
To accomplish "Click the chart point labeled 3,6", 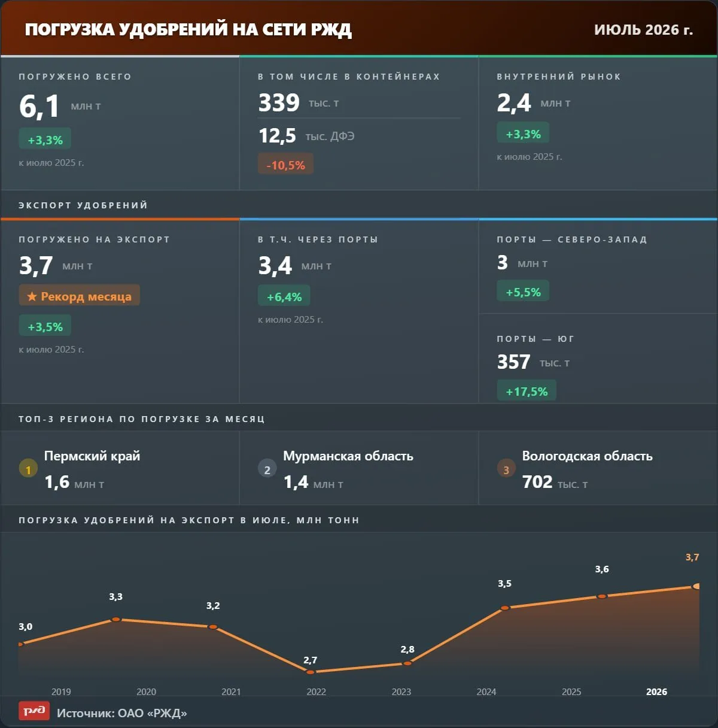I will pos(602,596).
